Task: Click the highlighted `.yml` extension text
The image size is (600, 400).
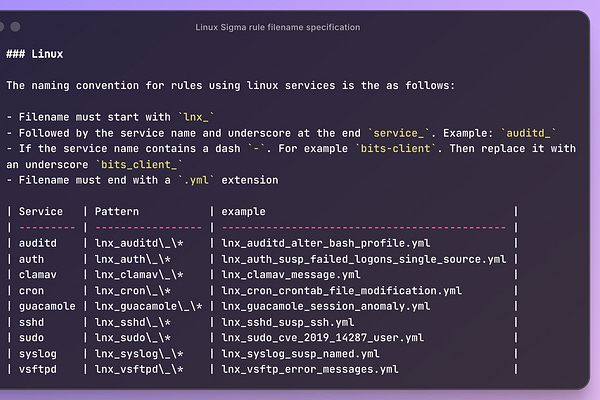Action: pyautogui.click(x=196, y=180)
